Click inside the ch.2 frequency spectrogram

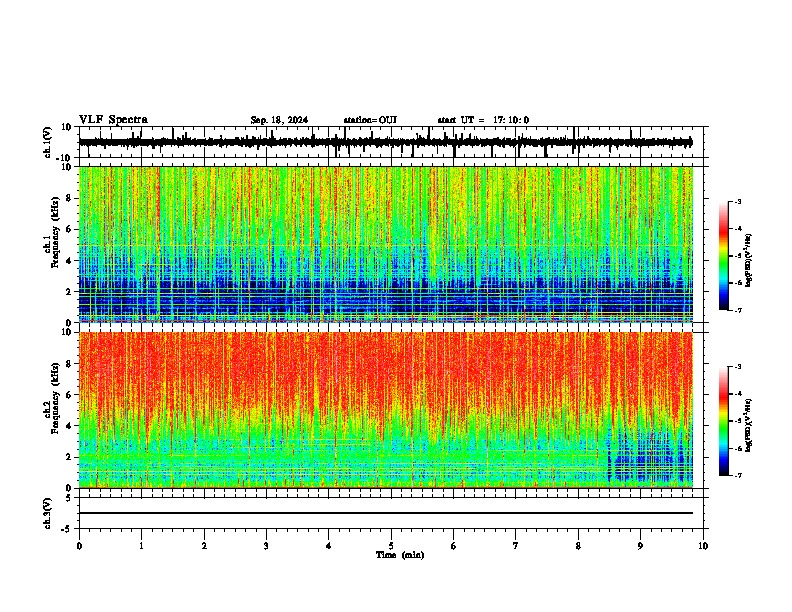386,410
